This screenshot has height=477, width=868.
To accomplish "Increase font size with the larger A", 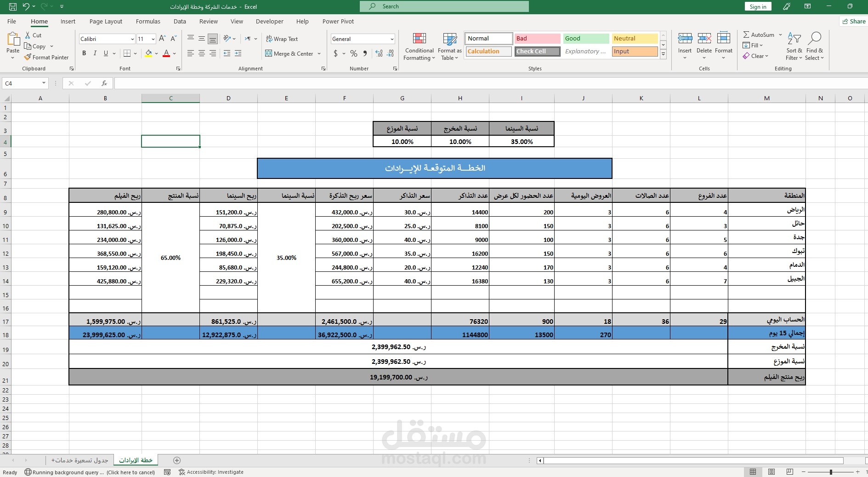I will click(162, 39).
